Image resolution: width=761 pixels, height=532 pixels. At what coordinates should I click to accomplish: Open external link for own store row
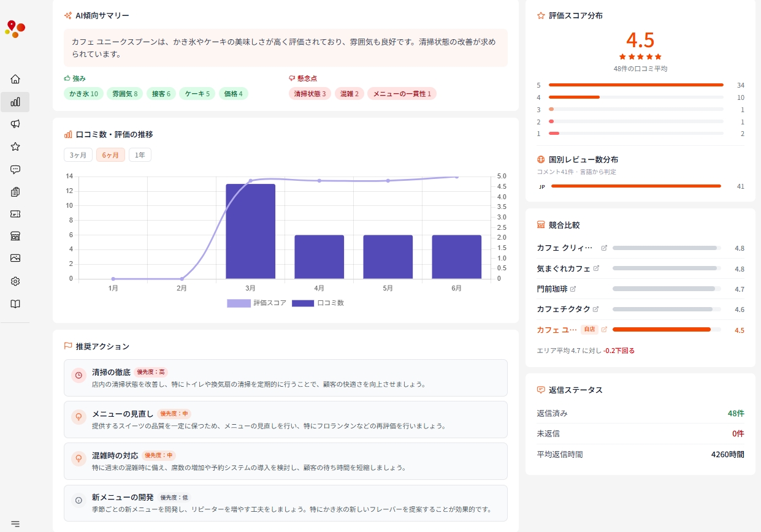pyautogui.click(x=604, y=329)
